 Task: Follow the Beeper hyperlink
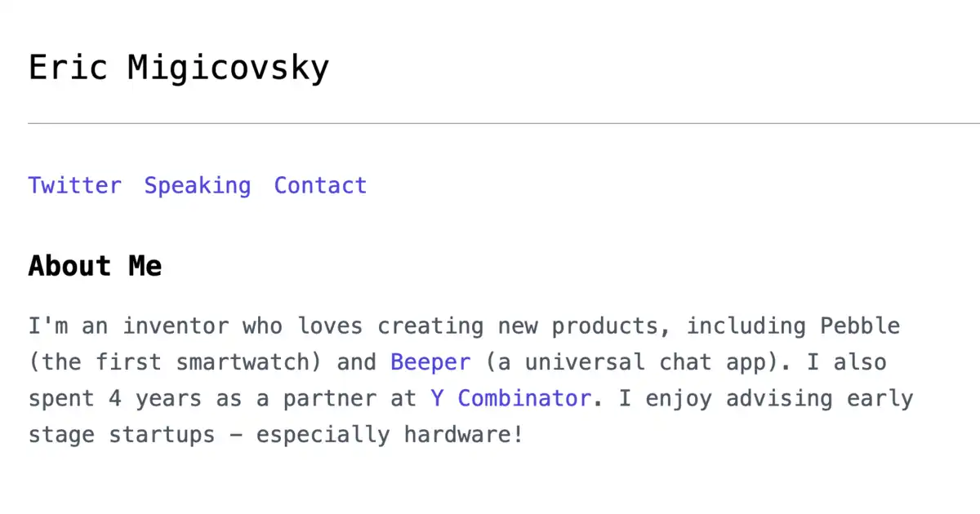(x=430, y=362)
